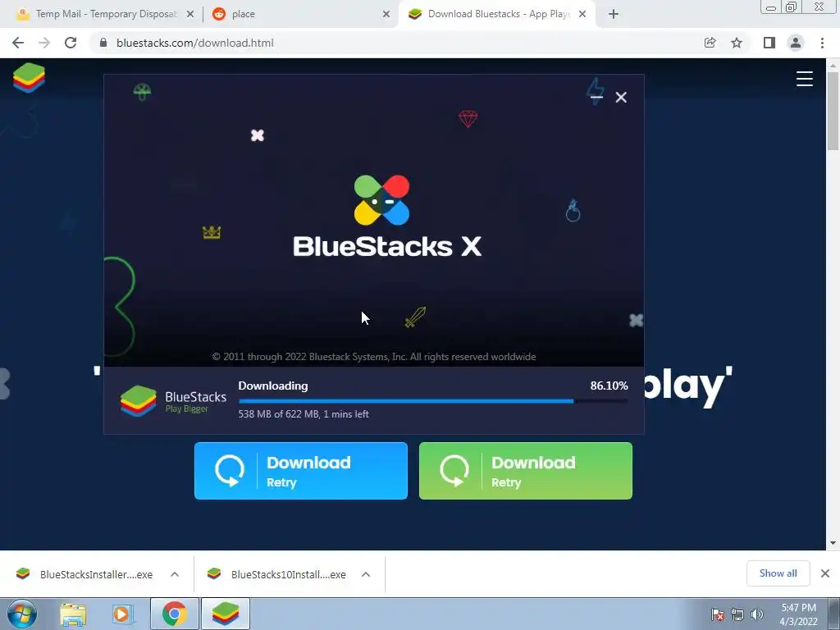Click the Downloading status label
This screenshot has height=630, width=840.
pyautogui.click(x=272, y=386)
